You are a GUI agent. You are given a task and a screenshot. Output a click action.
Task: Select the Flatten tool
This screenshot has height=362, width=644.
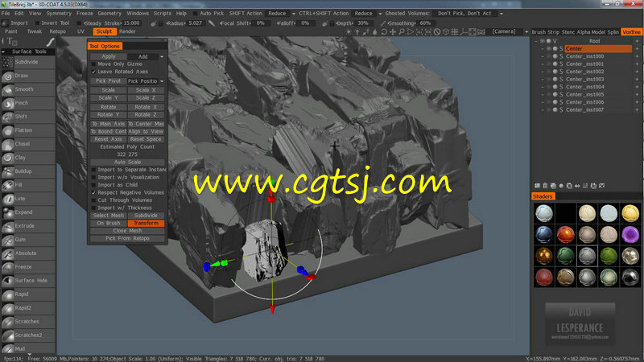[x=28, y=130]
